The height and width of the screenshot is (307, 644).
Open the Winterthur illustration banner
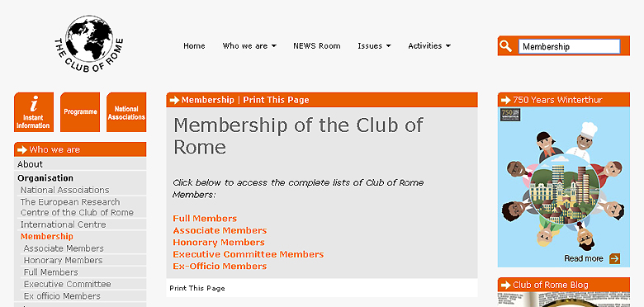click(563, 187)
